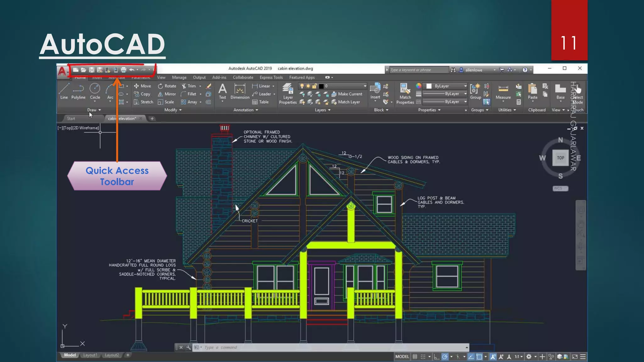Toggle annotation visibility in status bar

pos(493,357)
